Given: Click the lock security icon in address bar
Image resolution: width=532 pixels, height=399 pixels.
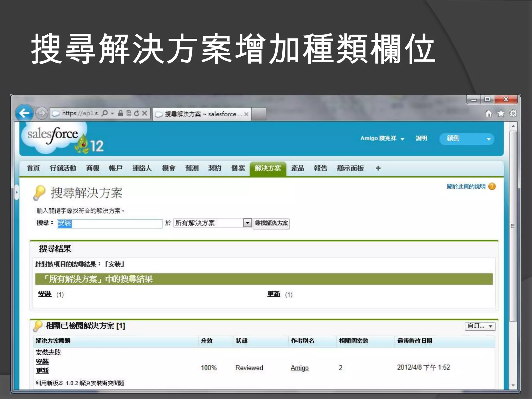Looking at the screenshot, I should [x=121, y=113].
